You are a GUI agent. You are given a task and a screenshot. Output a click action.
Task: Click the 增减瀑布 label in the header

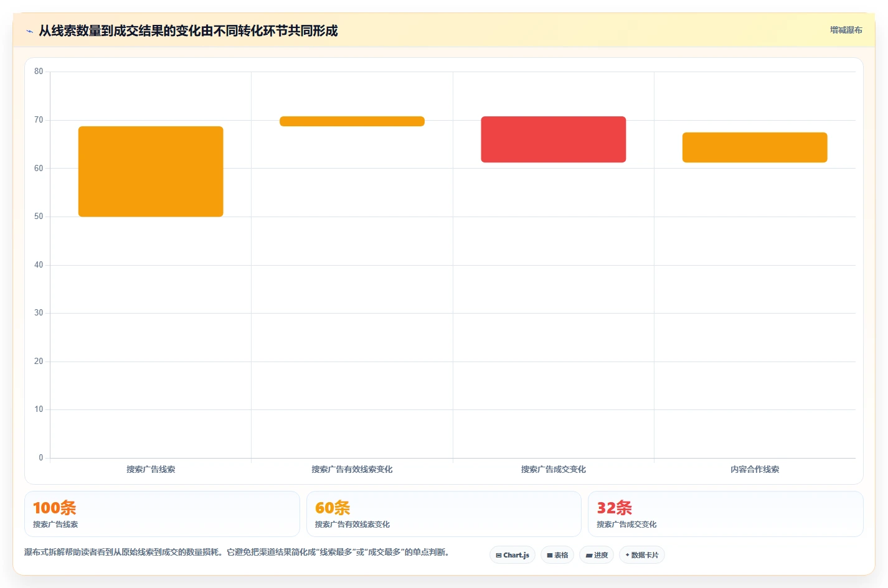tap(846, 30)
